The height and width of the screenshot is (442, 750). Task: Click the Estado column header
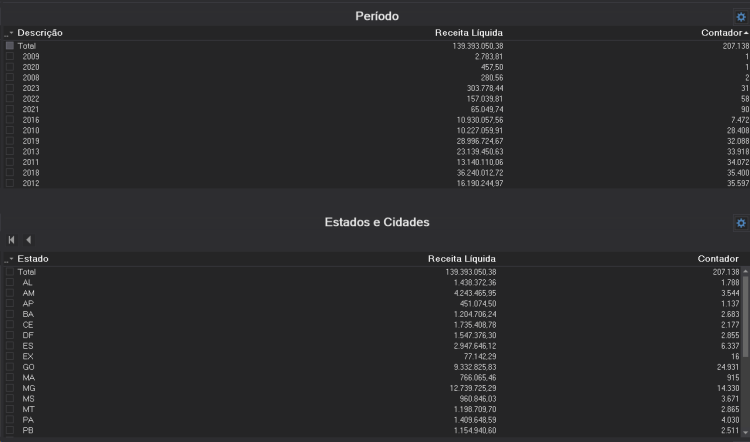pos(33,259)
